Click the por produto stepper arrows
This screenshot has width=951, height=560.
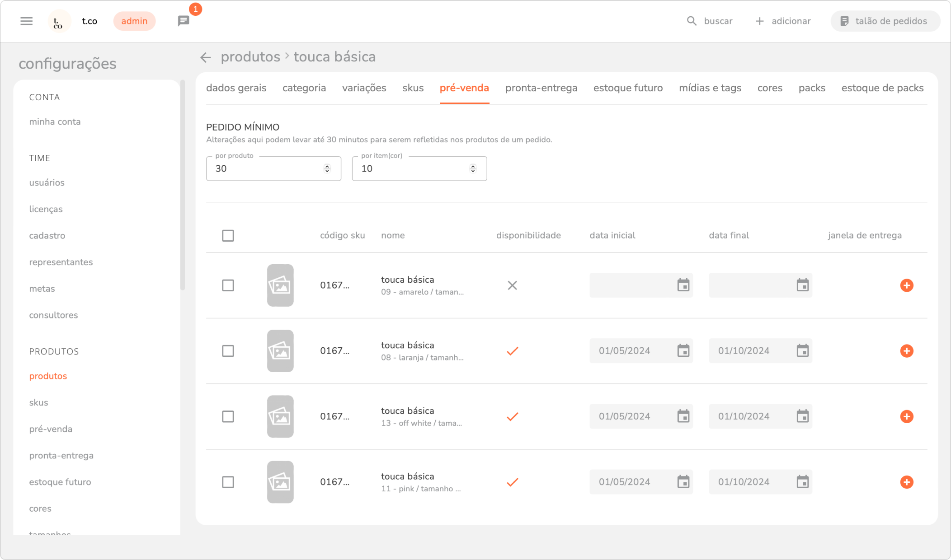[327, 168]
